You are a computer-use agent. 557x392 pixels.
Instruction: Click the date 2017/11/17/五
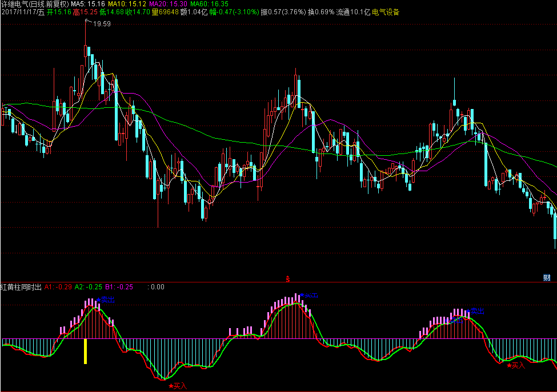point(23,13)
